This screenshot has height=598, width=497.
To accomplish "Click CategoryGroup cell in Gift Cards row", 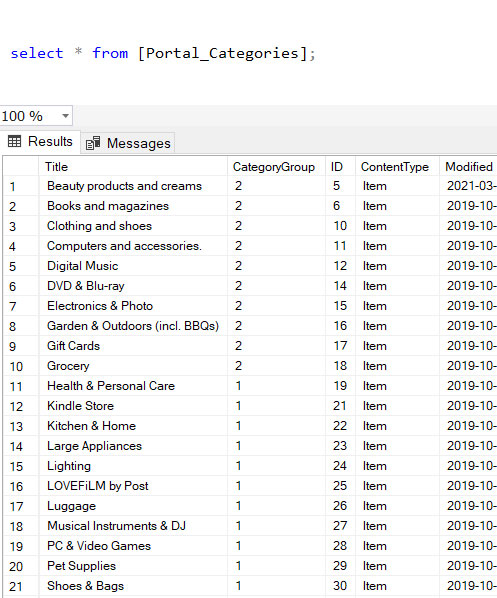I will [x=277, y=346].
